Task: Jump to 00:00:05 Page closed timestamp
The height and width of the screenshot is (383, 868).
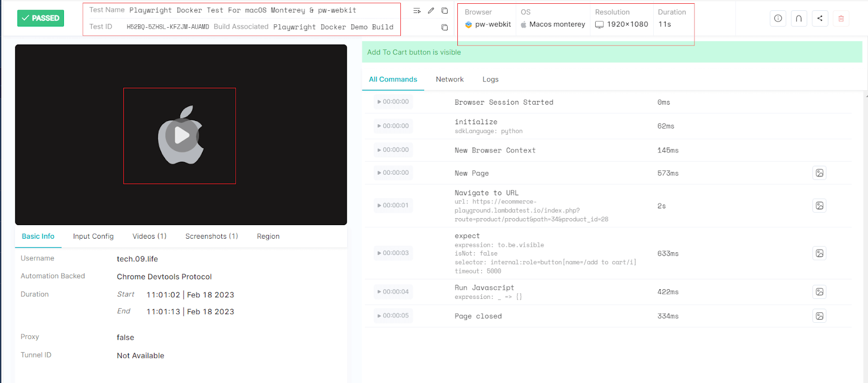Action: click(x=393, y=316)
